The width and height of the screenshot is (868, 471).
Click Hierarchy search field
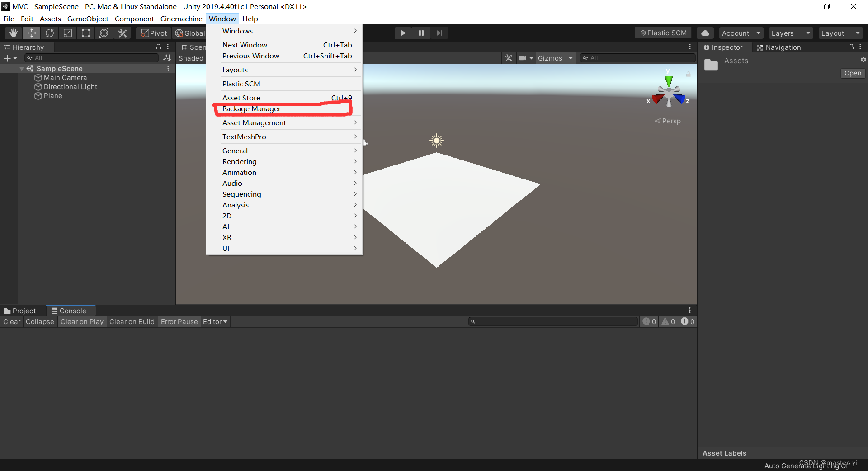(92, 58)
